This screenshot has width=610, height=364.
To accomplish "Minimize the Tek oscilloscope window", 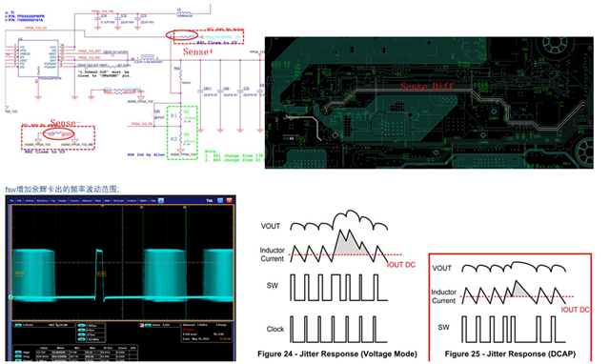I will [x=220, y=201].
